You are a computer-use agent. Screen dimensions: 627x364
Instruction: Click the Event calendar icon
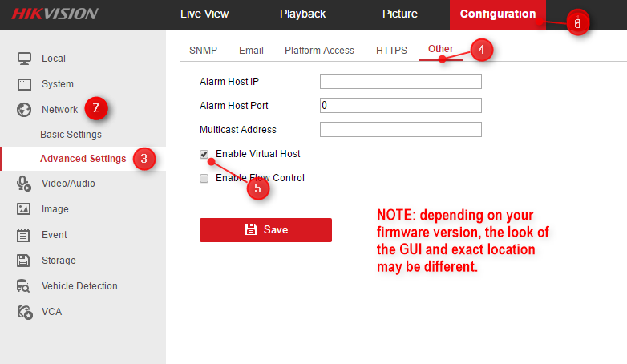[x=23, y=235]
